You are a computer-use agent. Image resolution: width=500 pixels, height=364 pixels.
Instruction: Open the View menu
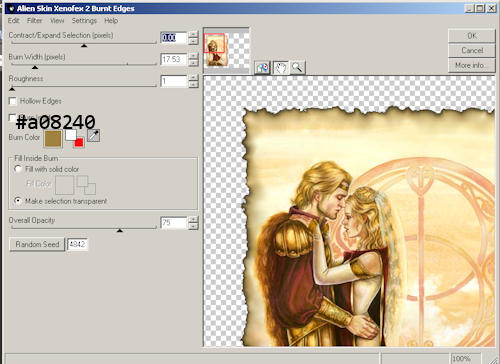(x=57, y=21)
